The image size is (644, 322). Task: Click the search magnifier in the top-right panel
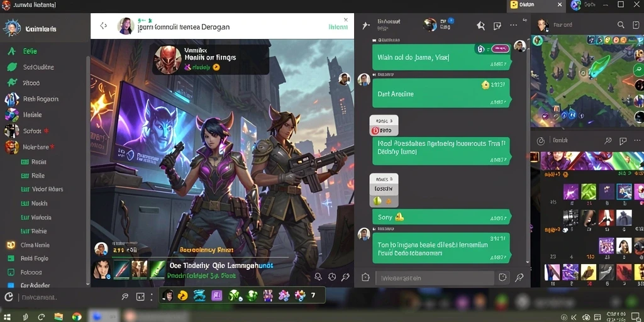[621, 25]
